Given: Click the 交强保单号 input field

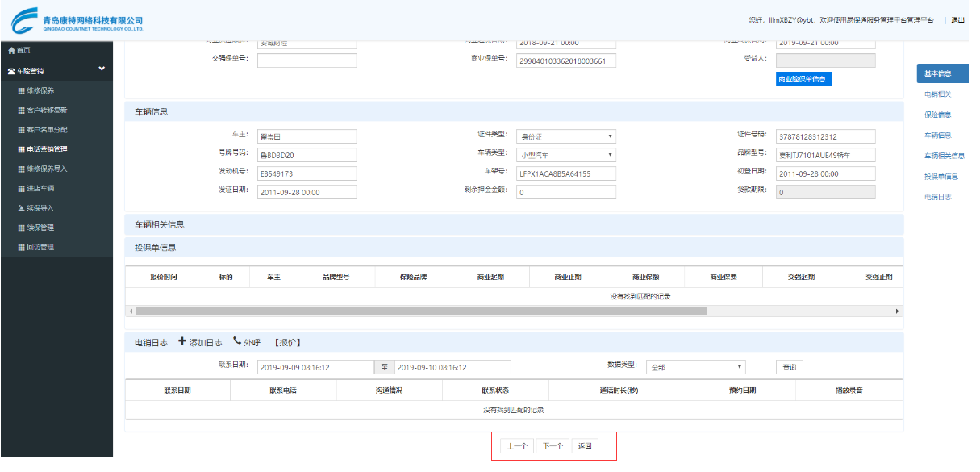Looking at the screenshot, I should click(x=307, y=61).
